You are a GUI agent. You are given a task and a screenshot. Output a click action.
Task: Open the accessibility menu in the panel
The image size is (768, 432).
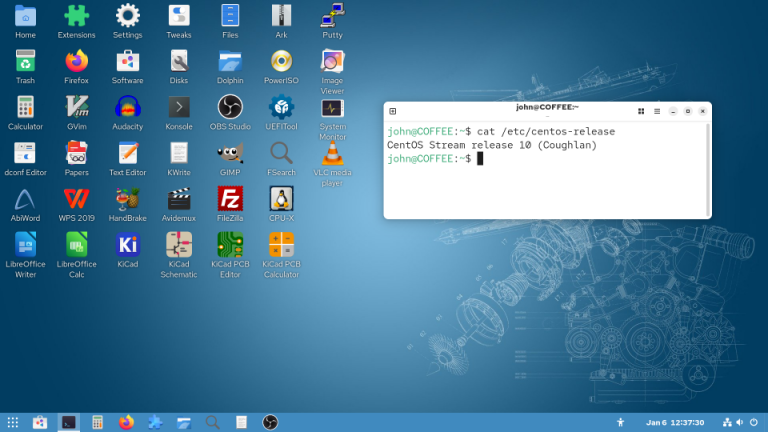[x=620, y=422]
